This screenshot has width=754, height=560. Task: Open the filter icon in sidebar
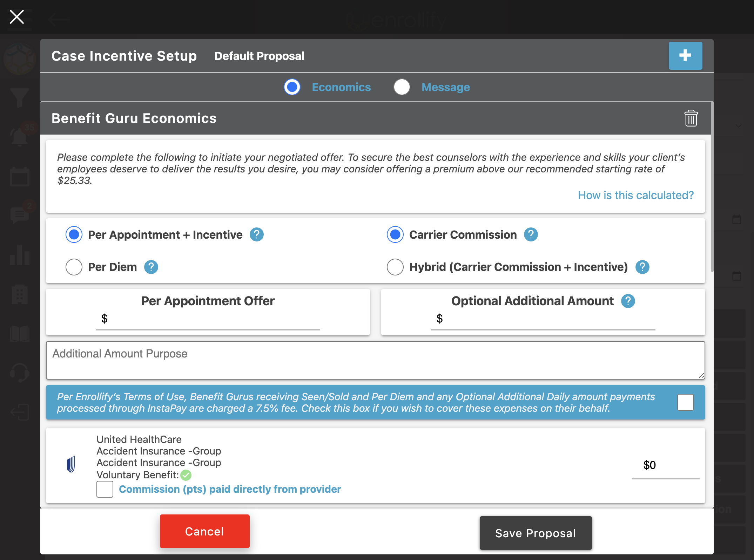point(20,98)
